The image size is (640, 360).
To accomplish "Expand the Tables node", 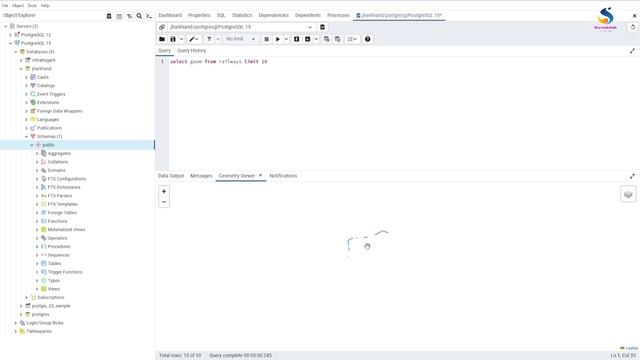I will click(x=37, y=264).
